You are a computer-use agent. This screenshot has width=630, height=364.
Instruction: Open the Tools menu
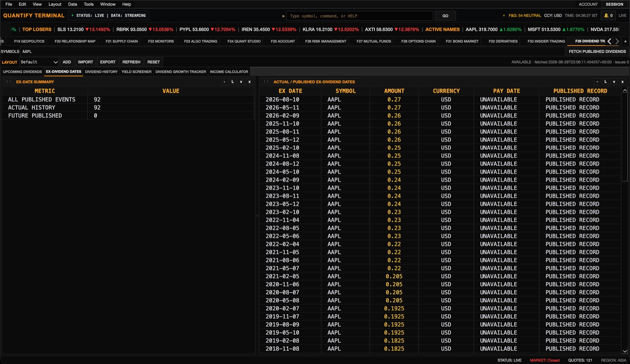point(89,4)
